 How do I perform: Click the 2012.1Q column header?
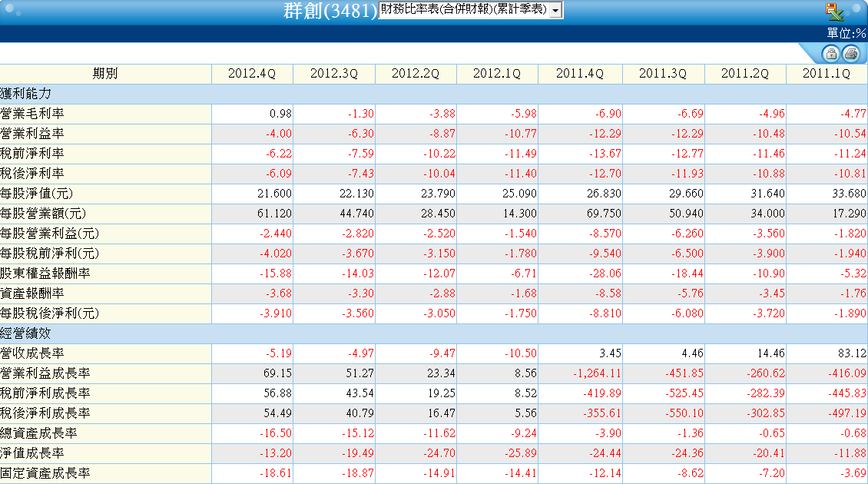(496, 74)
